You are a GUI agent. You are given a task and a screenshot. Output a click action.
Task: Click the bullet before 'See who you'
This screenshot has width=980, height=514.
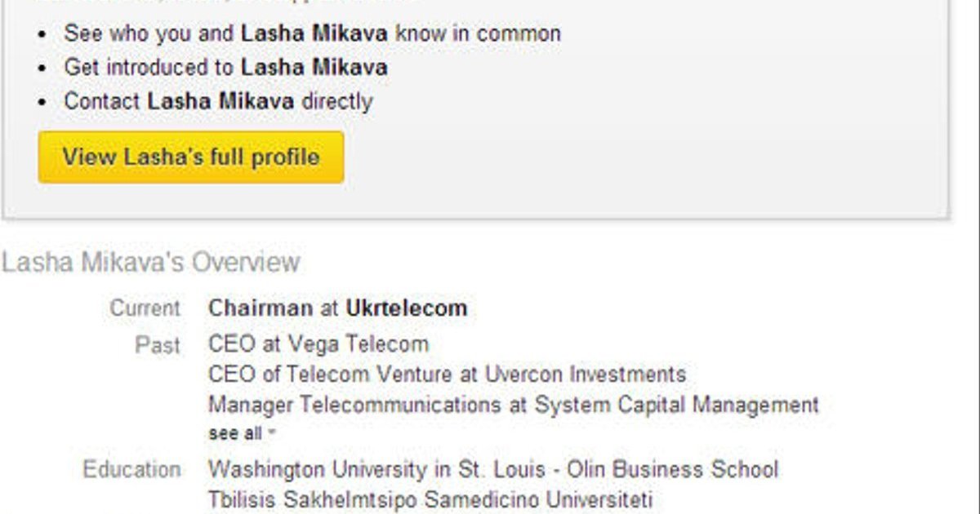pos(46,35)
